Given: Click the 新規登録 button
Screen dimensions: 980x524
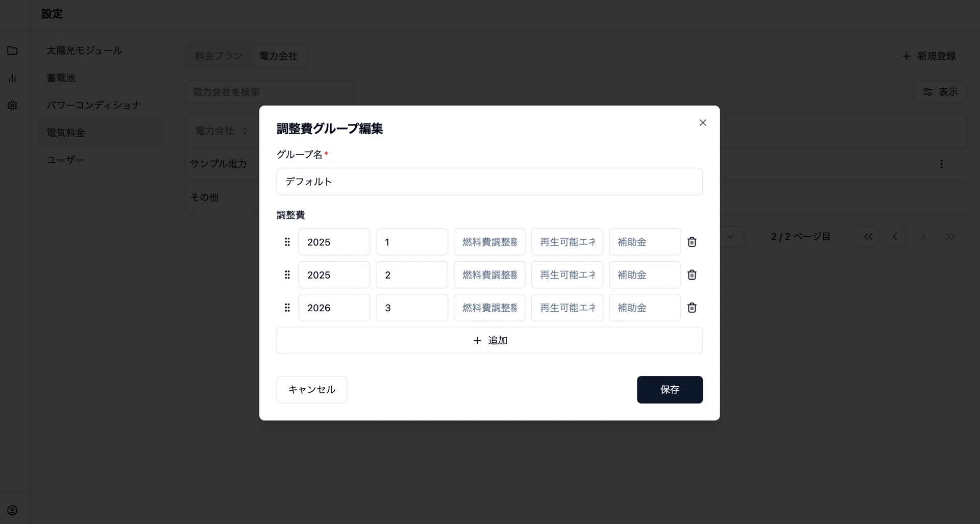Looking at the screenshot, I should (929, 56).
